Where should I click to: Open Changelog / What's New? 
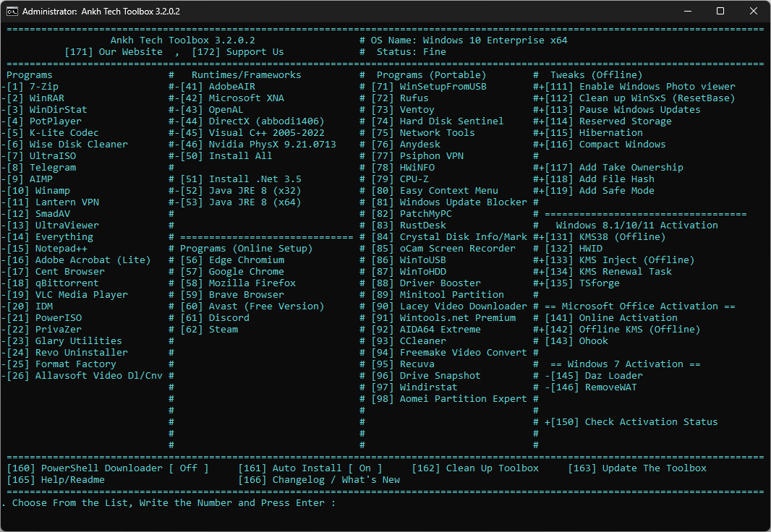pos(319,479)
